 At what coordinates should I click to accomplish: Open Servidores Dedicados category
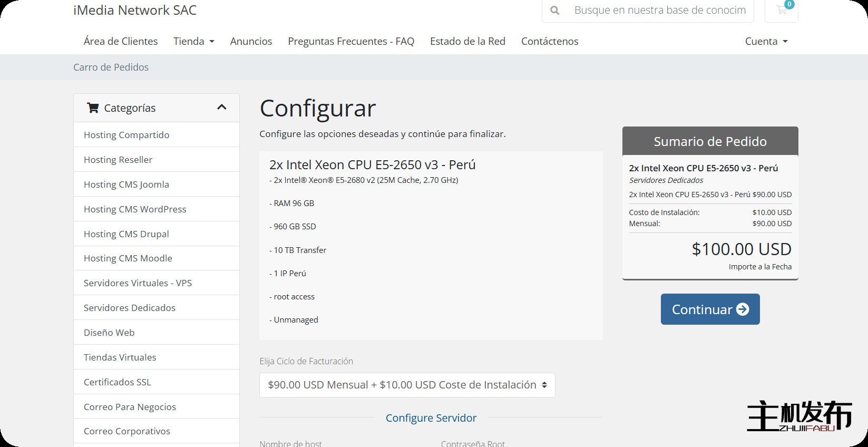coord(130,308)
